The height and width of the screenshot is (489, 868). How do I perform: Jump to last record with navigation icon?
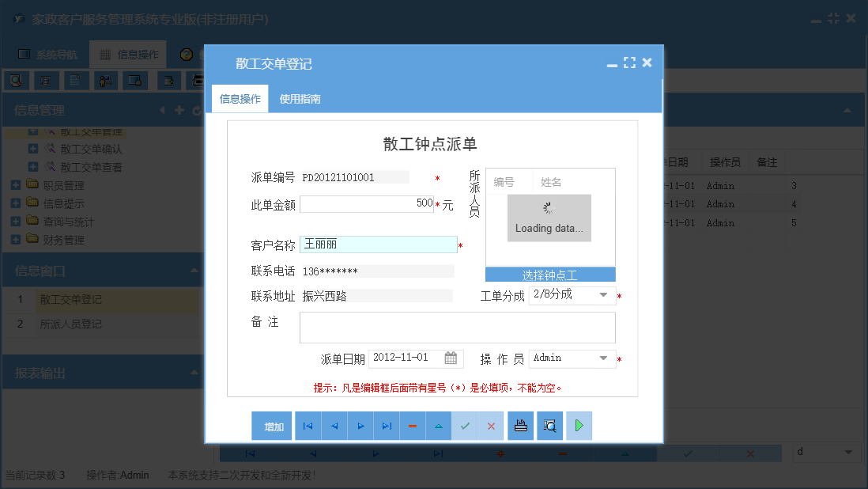click(387, 426)
